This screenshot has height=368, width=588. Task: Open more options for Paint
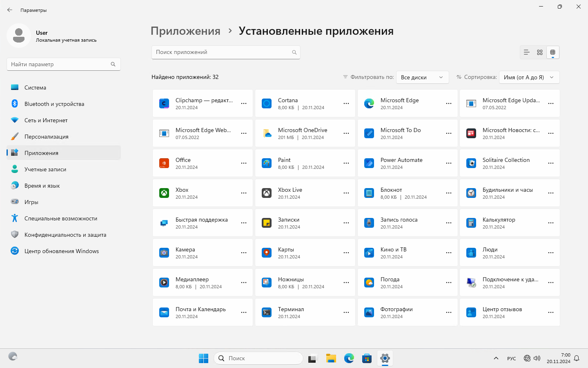tap(346, 163)
